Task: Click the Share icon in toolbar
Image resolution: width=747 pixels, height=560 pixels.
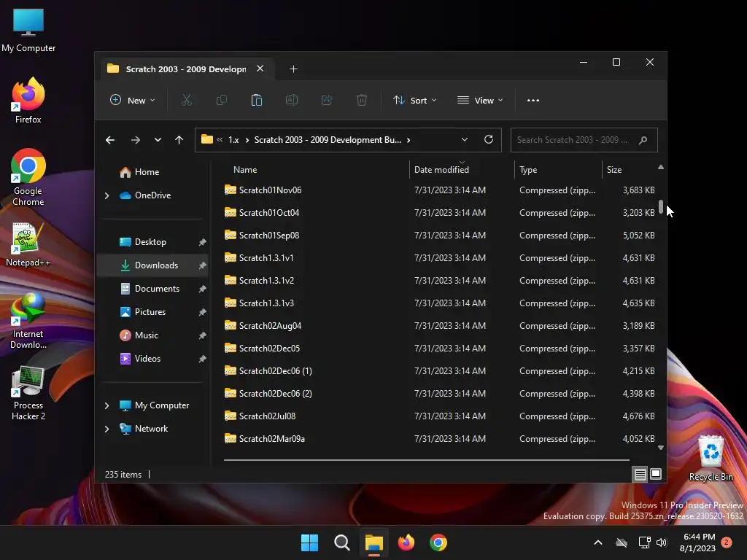Action: click(x=327, y=100)
